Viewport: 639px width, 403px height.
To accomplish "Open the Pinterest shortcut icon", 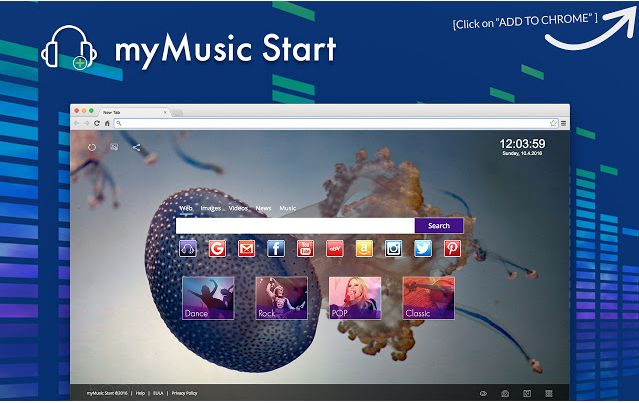I will 452,249.
